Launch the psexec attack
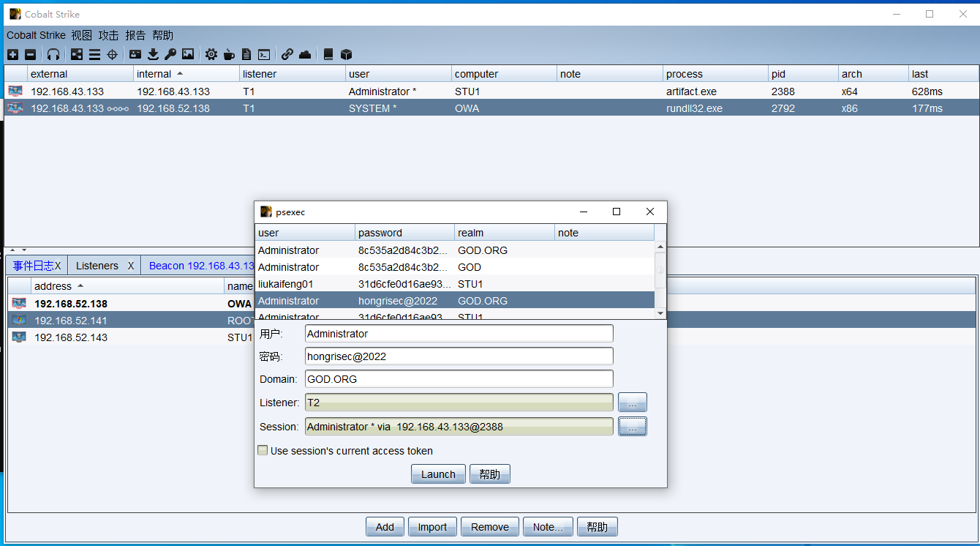Screen dimensions: 980x546 coord(438,474)
